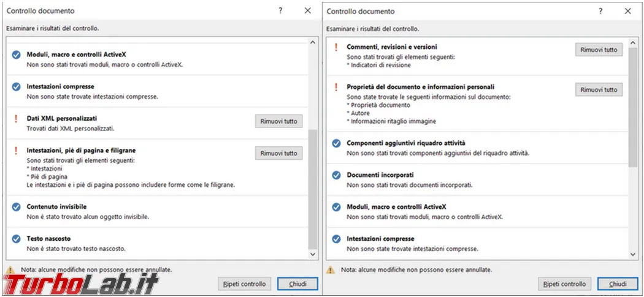Click the up arrow of left dialog scrollbar

coord(313,42)
